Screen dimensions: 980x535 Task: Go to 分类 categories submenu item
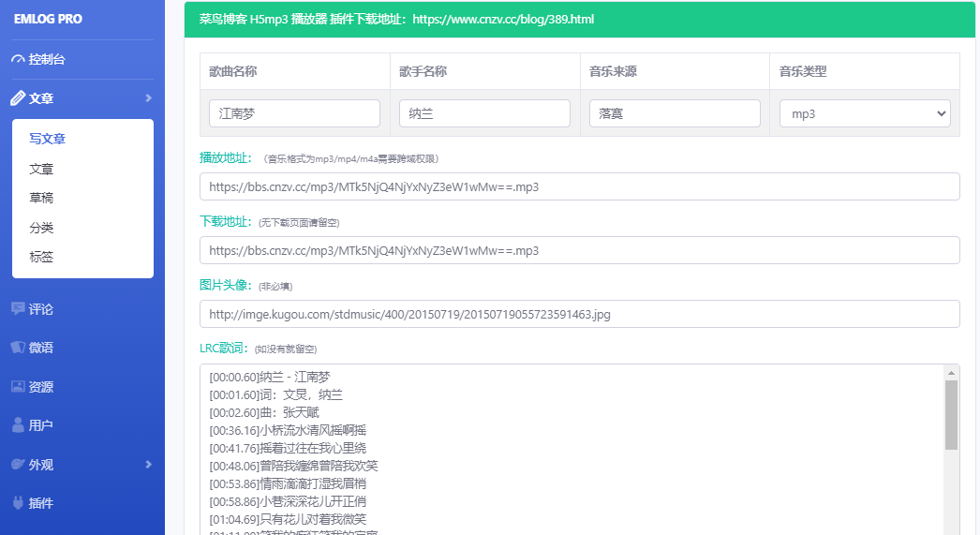(41, 228)
